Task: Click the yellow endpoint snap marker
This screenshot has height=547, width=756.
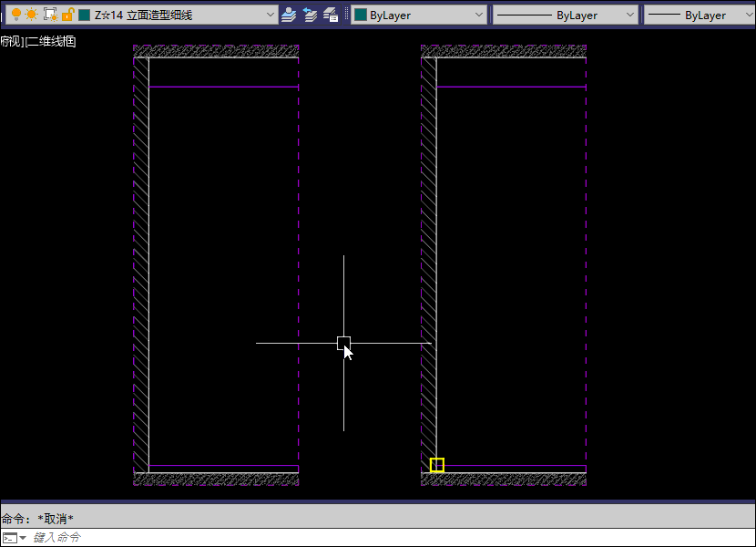Action: (x=437, y=465)
